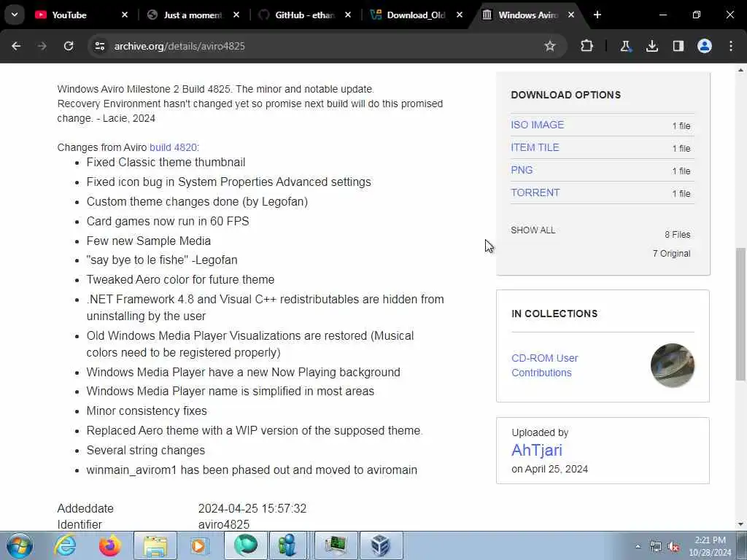
Task: Click identifier value 'aviro4825'
Action: pos(224,525)
